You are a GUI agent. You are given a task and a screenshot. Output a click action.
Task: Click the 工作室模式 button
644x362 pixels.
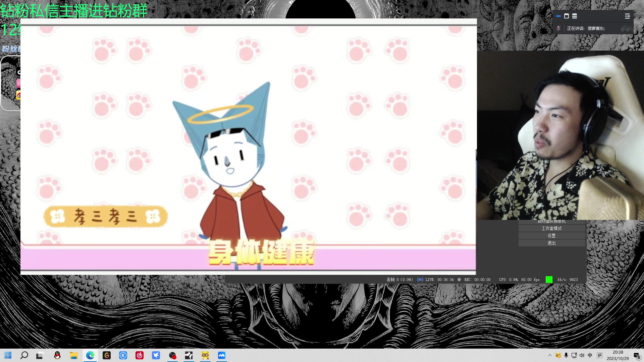point(551,228)
